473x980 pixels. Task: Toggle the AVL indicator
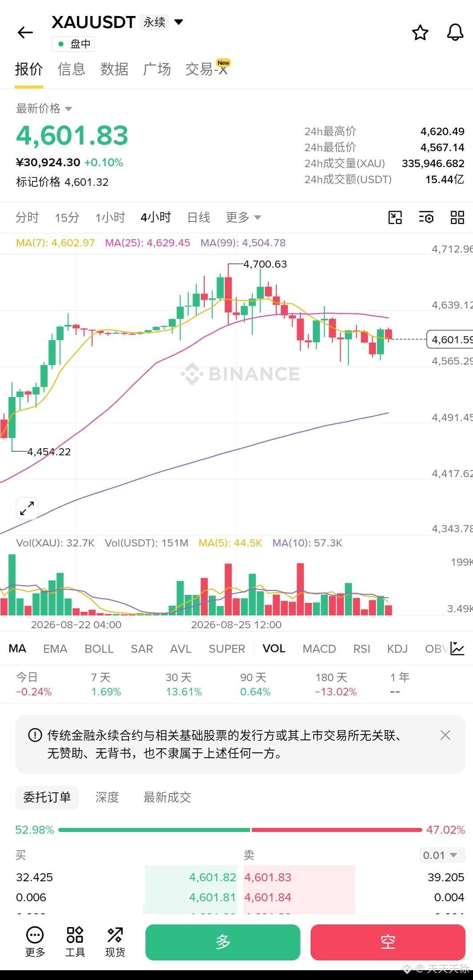(x=181, y=649)
